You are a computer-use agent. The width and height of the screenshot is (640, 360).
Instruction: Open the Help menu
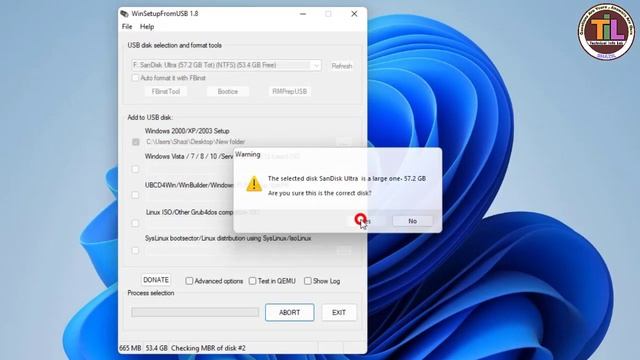[x=147, y=27]
